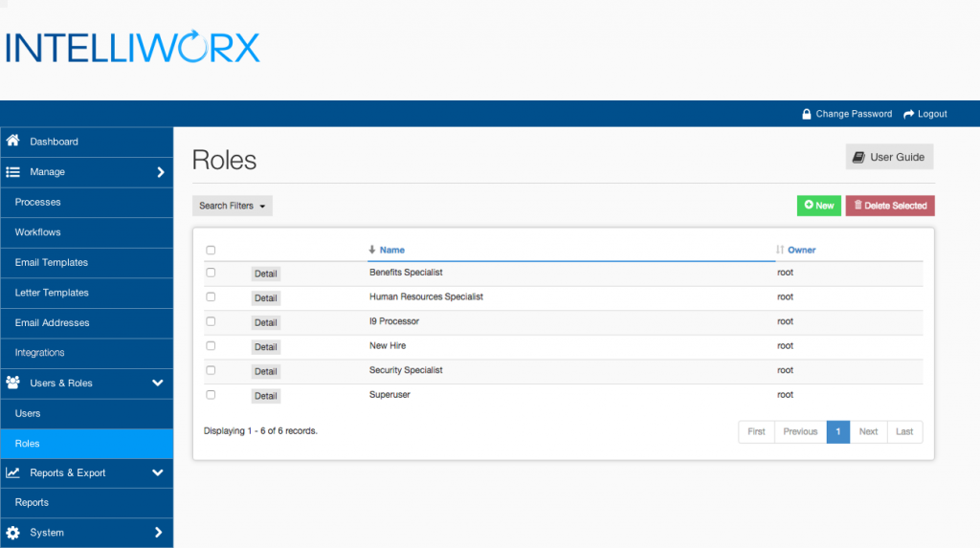980x548 pixels.
Task: Click the plus icon in New button
Action: 809,205
